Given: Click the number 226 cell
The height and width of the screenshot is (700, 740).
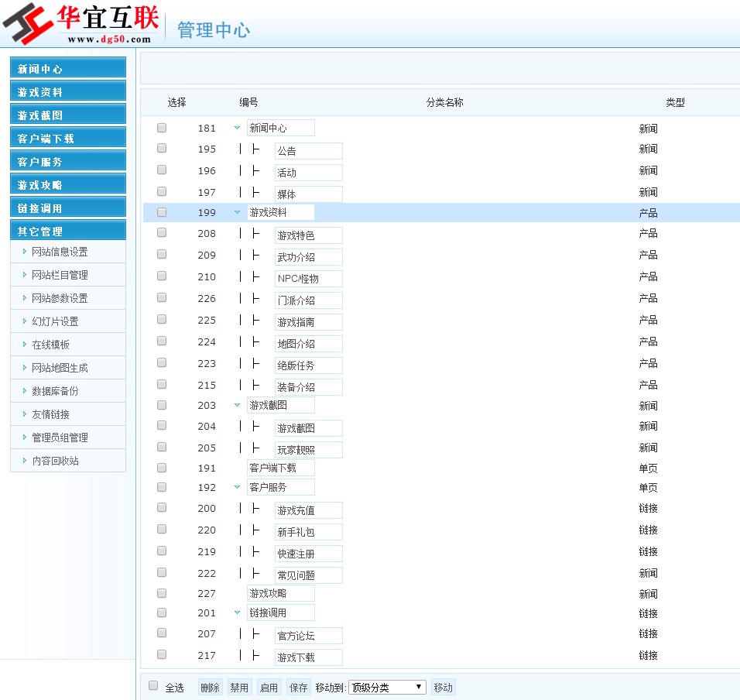Looking at the screenshot, I should pos(207,298).
